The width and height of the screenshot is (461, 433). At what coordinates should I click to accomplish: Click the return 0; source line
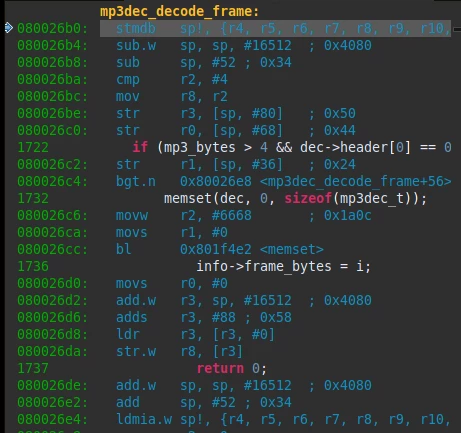point(232,369)
